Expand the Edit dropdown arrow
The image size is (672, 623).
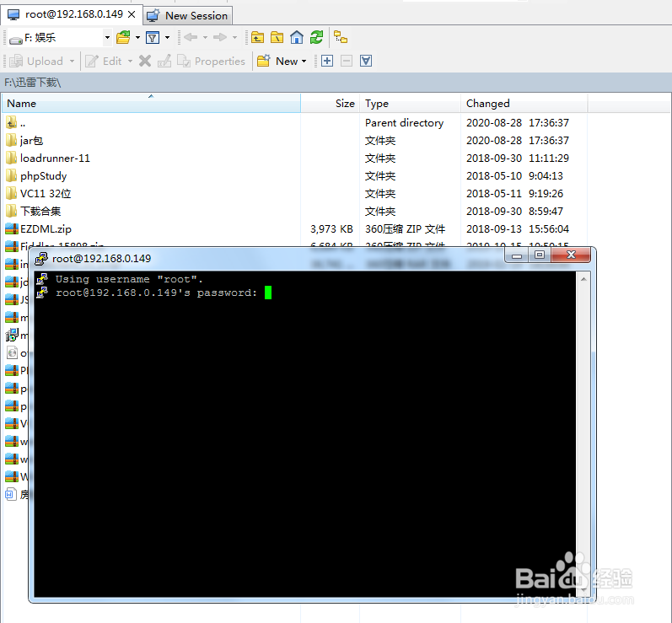coord(130,62)
